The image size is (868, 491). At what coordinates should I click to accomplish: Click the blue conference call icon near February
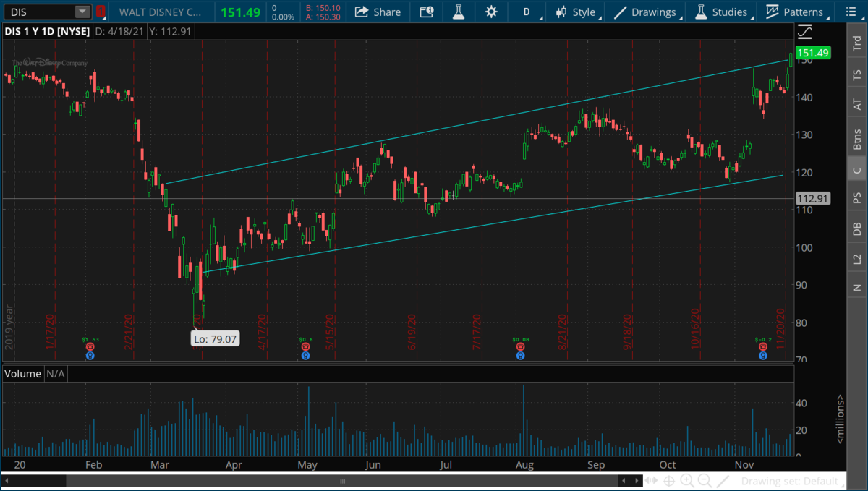90,355
